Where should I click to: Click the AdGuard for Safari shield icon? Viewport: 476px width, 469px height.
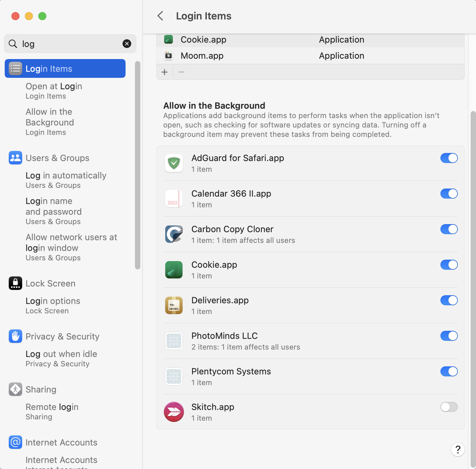[x=174, y=163]
